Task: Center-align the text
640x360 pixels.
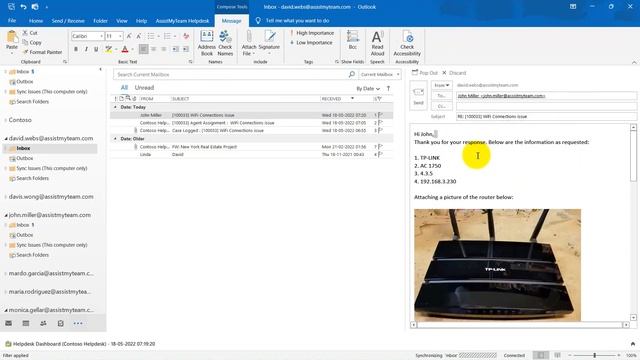Action: tap(154, 49)
